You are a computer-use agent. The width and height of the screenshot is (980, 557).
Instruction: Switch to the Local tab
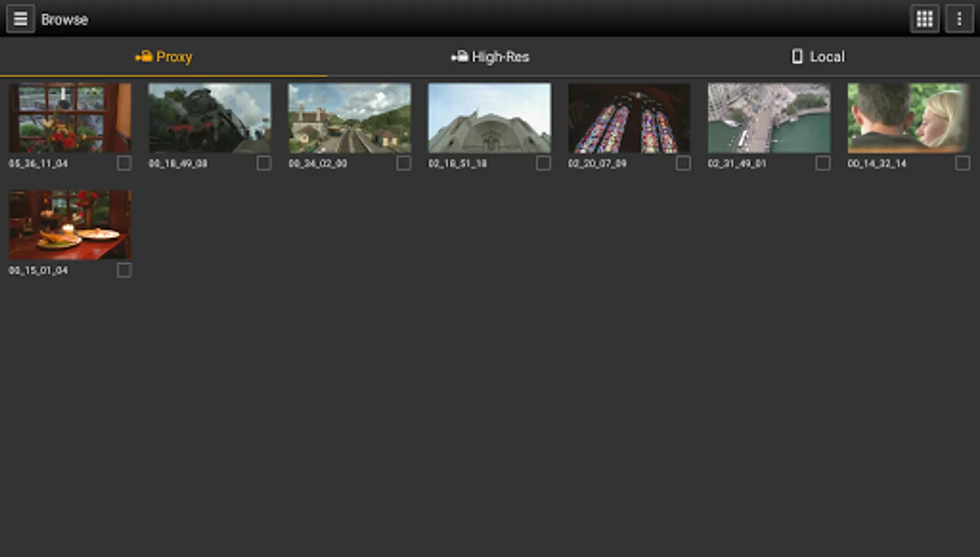point(817,56)
